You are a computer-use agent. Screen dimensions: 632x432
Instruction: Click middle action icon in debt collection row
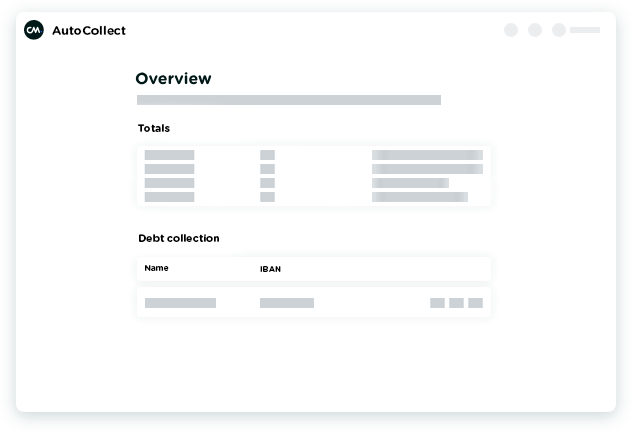456,303
